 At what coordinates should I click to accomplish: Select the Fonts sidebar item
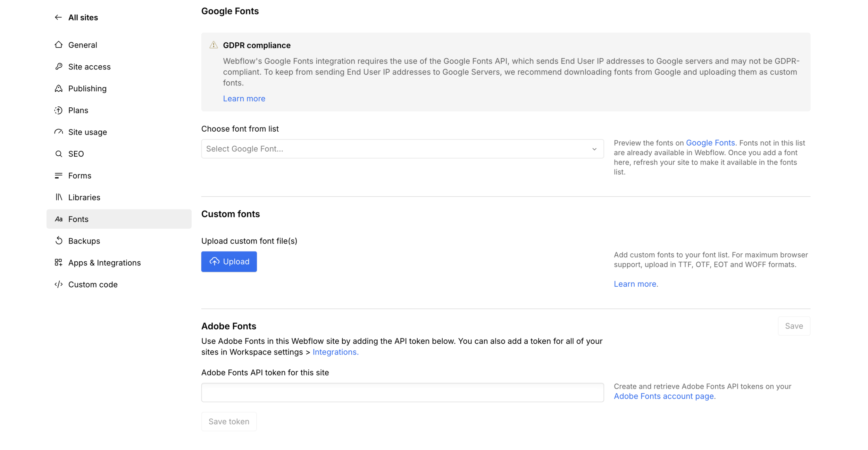click(x=78, y=219)
